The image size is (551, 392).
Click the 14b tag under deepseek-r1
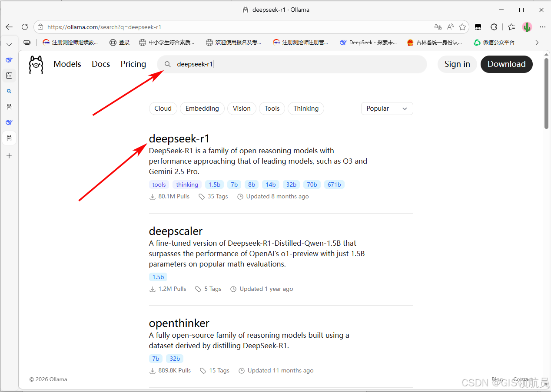click(271, 184)
